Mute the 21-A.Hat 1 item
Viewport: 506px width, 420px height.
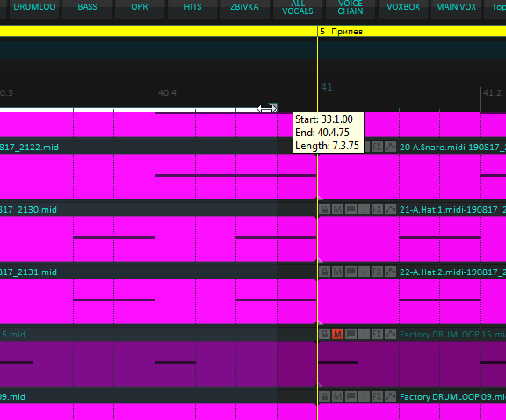point(337,209)
